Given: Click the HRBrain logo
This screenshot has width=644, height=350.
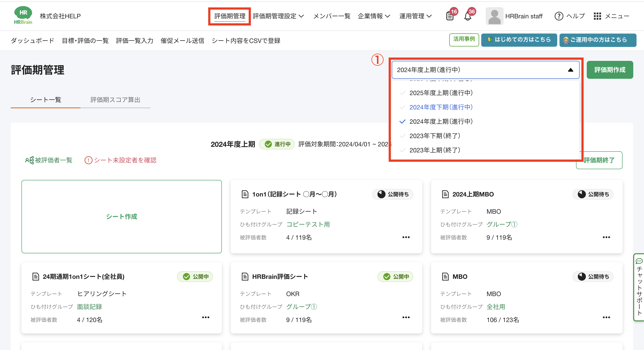Looking at the screenshot, I should tap(23, 15).
